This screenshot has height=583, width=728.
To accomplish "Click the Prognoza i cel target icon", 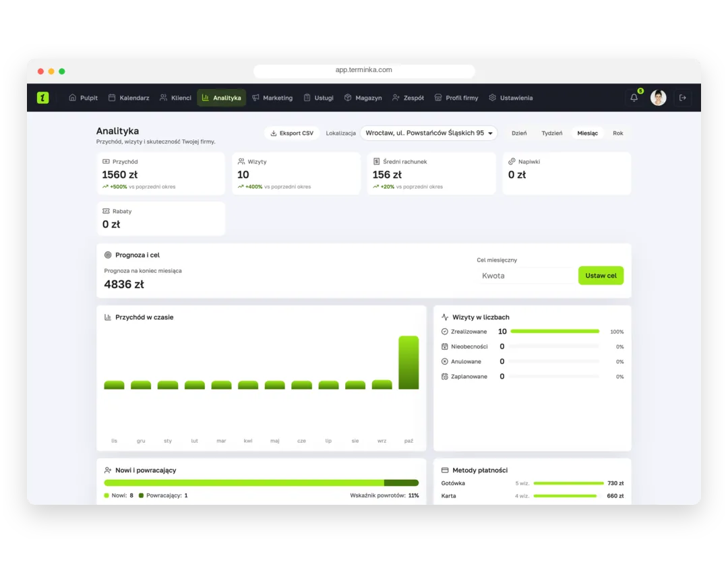I will point(108,255).
